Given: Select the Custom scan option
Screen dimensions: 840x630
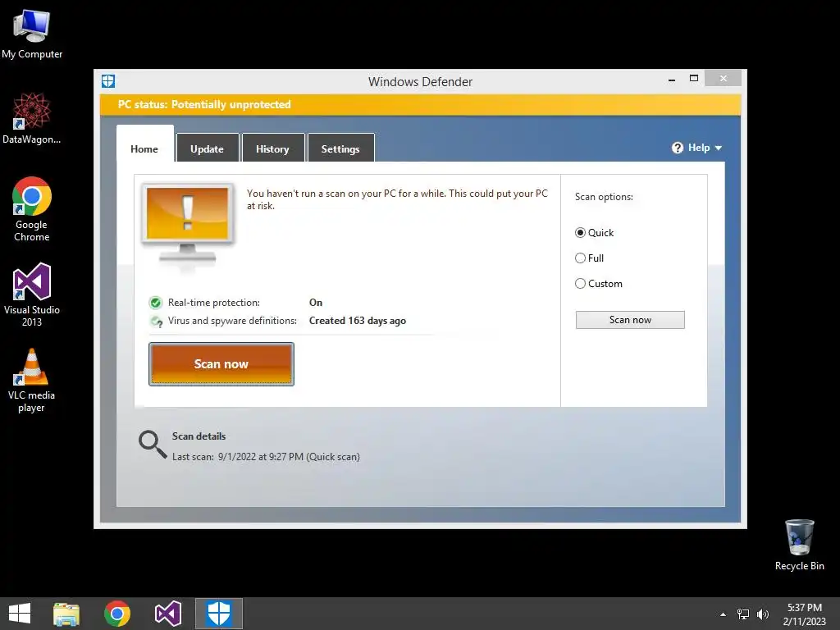Looking at the screenshot, I should coord(598,284).
